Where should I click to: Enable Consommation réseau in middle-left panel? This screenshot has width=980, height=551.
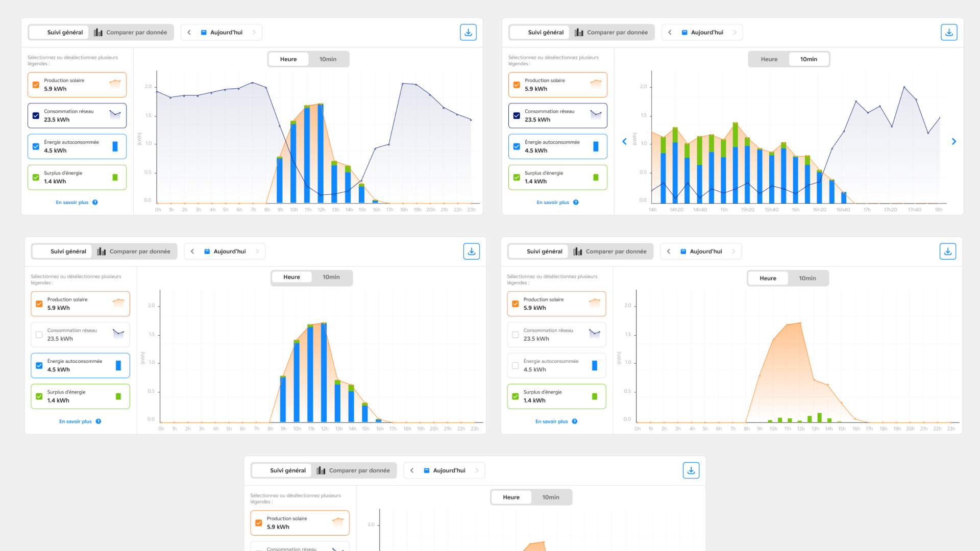39,335
